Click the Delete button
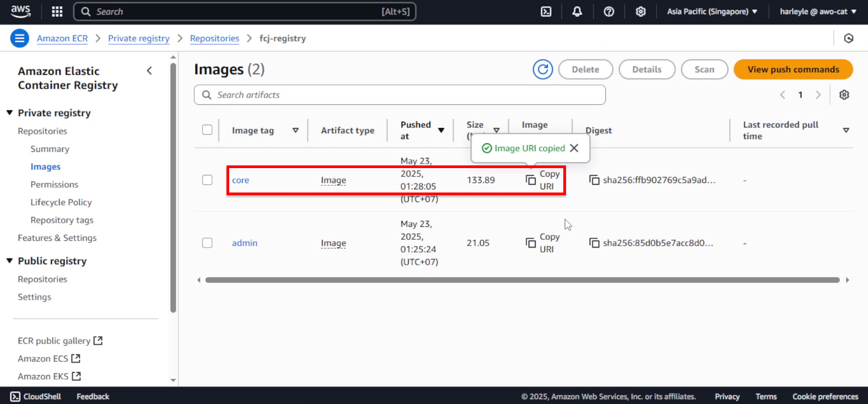The height and width of the screenshot is (404, 868). click(585, 70)
